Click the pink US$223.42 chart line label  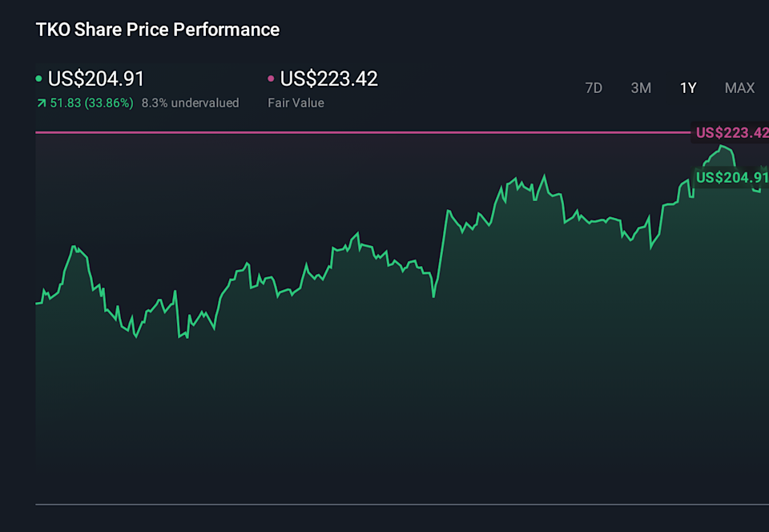coord(731,133)
